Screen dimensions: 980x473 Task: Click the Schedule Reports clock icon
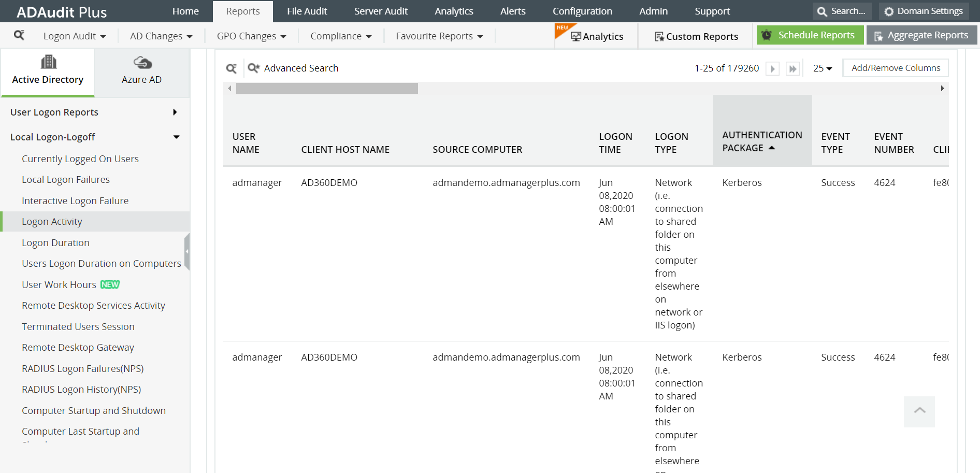tap(767, 35)
